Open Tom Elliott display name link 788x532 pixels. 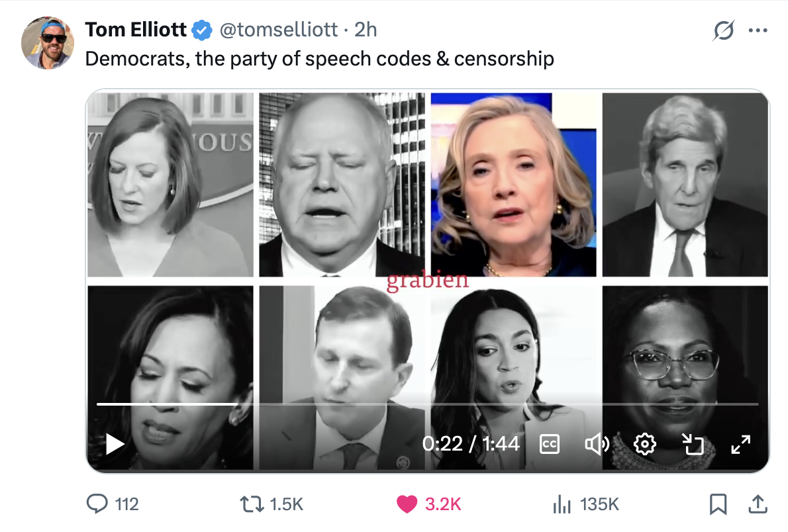(136, 30)
